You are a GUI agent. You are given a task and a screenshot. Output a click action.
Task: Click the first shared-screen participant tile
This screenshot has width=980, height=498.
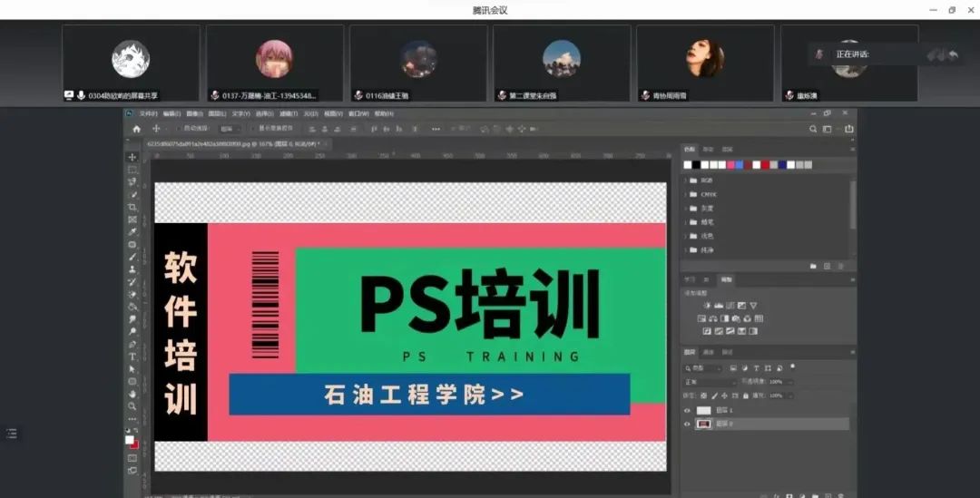[131, 63]
